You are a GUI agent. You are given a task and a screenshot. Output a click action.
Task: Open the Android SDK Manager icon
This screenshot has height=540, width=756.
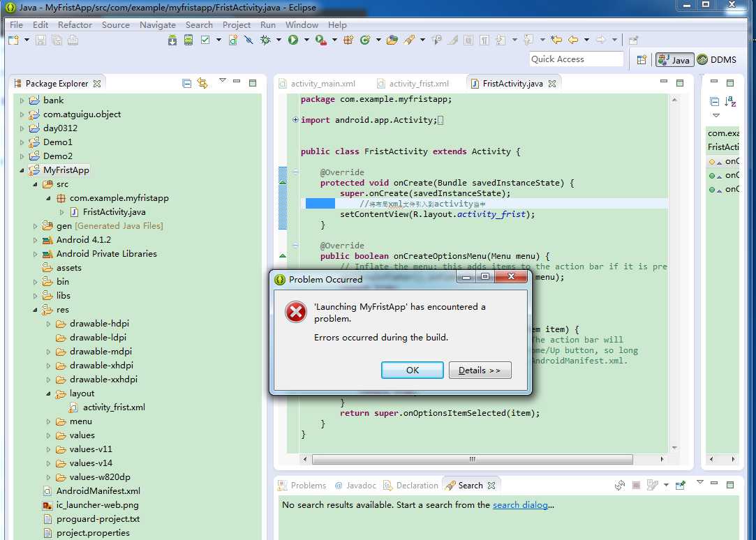point(172,40)
